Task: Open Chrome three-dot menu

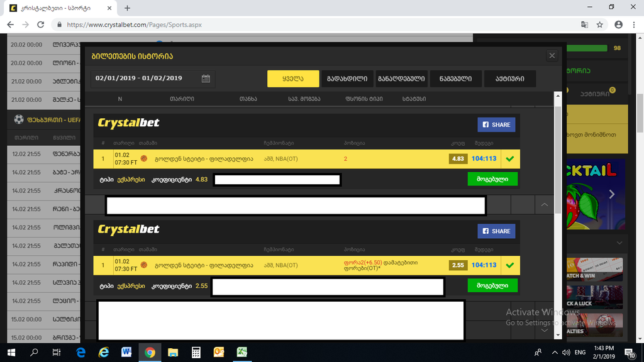Action: click(634, 25)
